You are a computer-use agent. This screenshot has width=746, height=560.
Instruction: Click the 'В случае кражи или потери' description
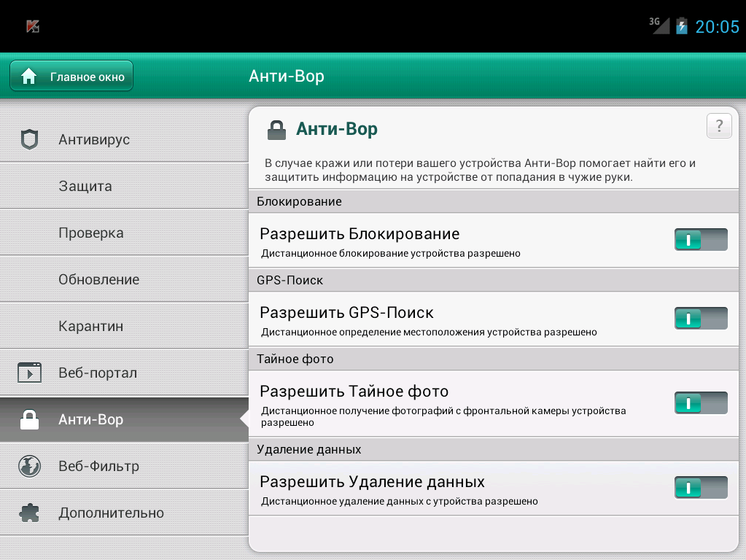pyautogui.click(x=480, y=170)
